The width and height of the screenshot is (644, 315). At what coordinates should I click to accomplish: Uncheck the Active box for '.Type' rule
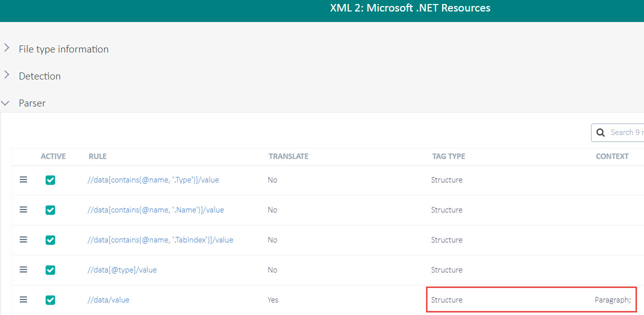[x=50, y=180]
